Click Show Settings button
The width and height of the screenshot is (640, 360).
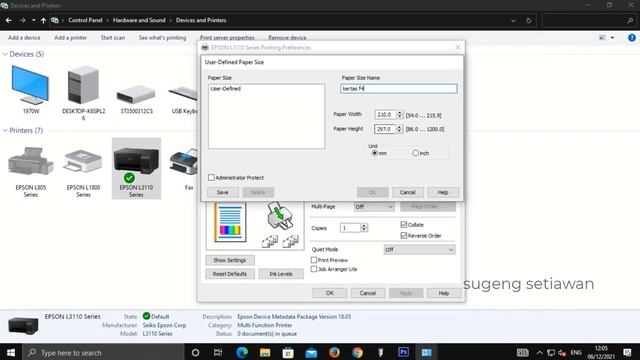pyautogui.click(x=230, y=260)
